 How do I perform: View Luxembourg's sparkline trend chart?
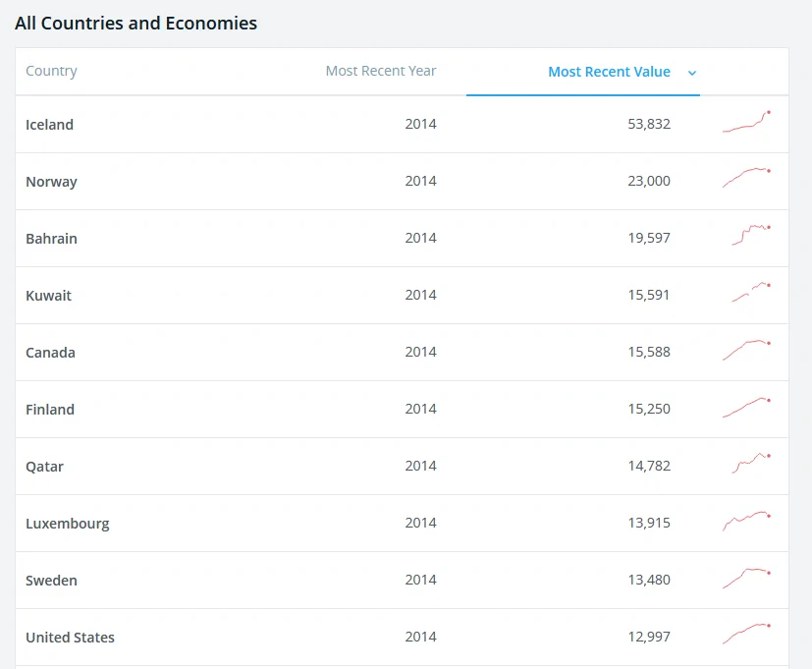click(x=747, y=521)
